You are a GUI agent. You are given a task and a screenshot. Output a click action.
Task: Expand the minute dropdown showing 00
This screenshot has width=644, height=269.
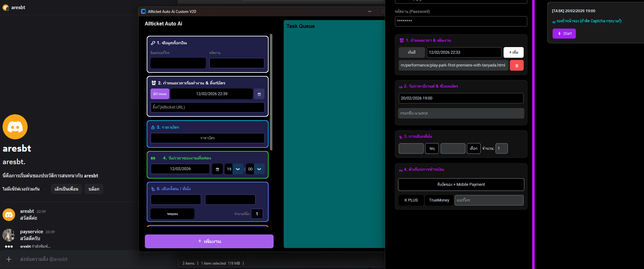[259, 169]
